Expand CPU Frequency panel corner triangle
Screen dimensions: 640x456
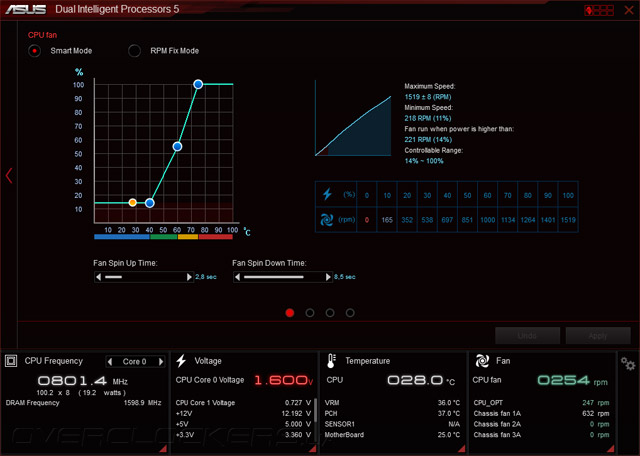pyautogui.click(x=163, y=449)
